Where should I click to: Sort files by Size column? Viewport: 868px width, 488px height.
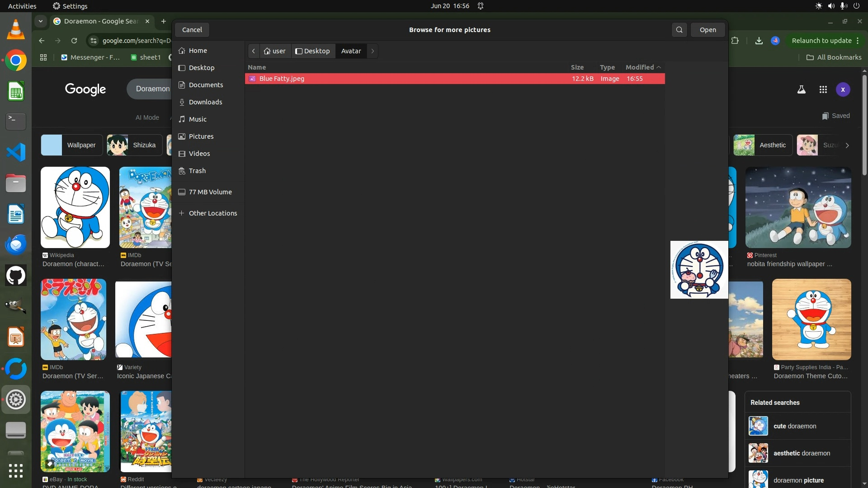click(577, 67)
